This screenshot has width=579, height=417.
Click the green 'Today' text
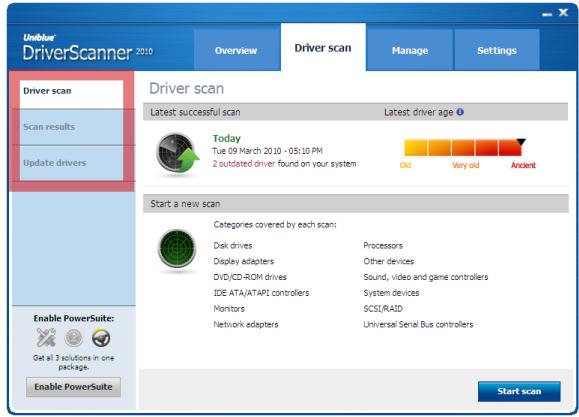tap(227, 138)
